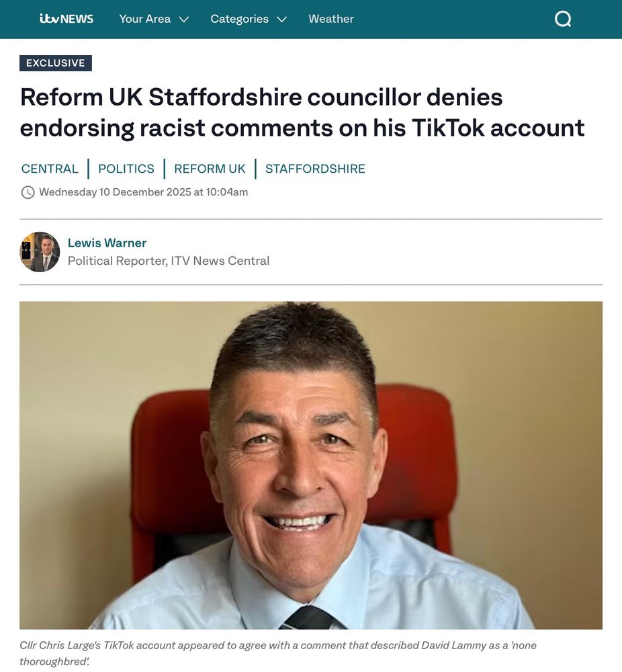Go to the Weather page

coord(331,19)
